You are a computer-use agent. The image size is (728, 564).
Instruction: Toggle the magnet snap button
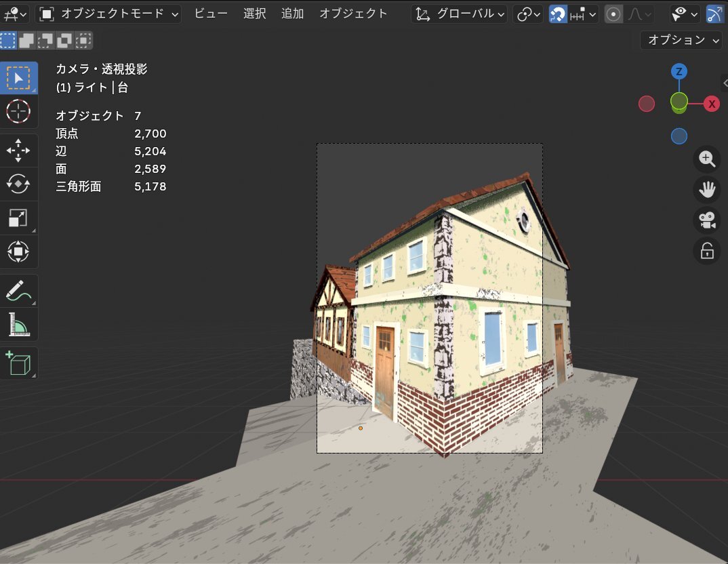pyautogui.click(x=558, y=14)
